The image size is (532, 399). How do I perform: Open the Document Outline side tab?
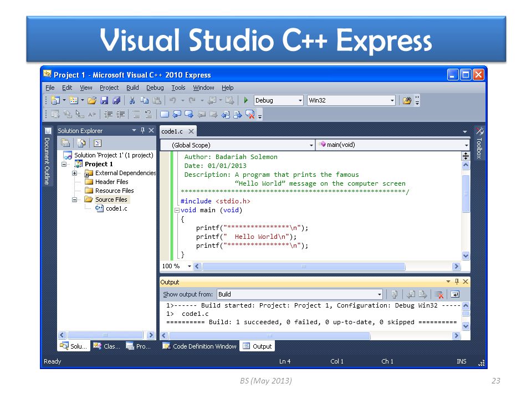(47, 156)
